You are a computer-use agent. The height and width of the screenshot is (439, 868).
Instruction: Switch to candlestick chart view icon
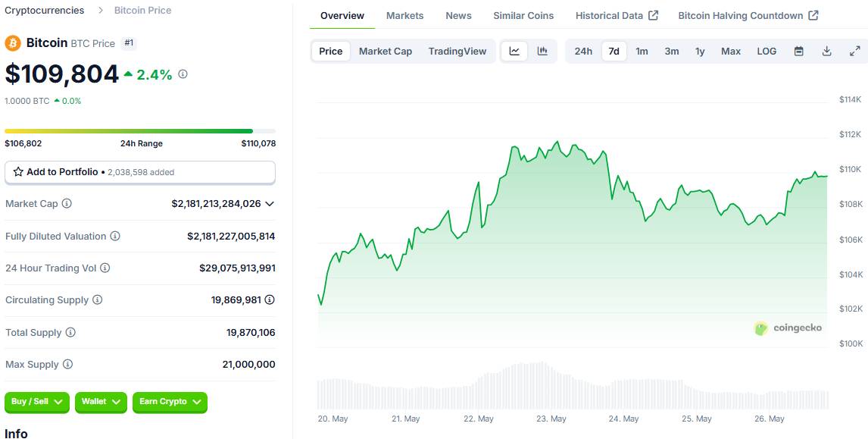click(x=542, y=51)
